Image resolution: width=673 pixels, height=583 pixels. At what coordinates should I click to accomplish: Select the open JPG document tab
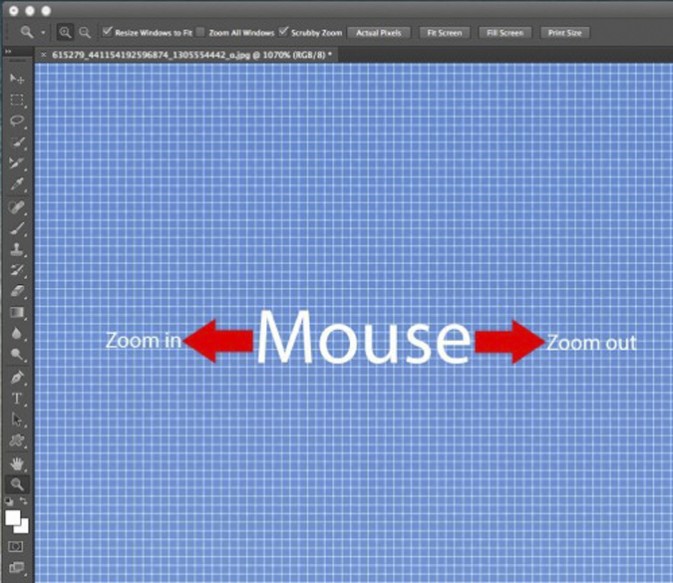[x=185, y=54]
